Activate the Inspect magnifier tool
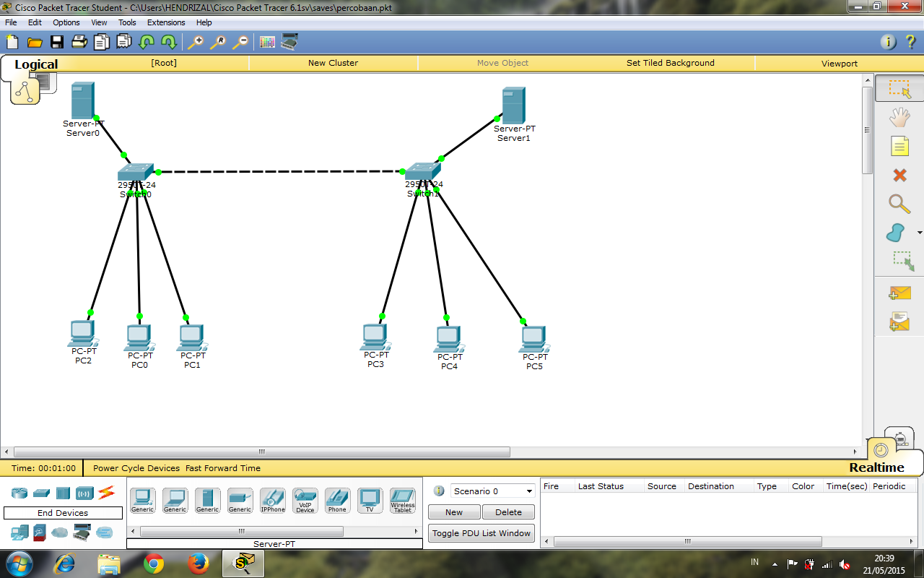924x578 pixels. 899,204
